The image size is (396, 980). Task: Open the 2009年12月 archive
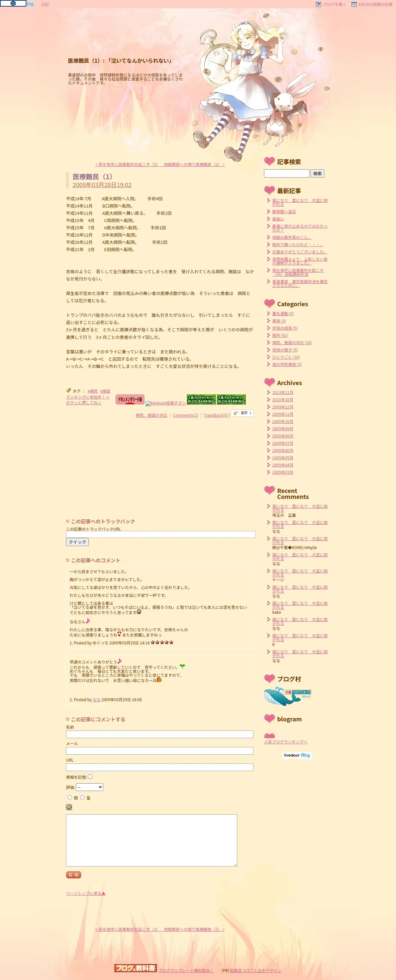click(282, 407)
